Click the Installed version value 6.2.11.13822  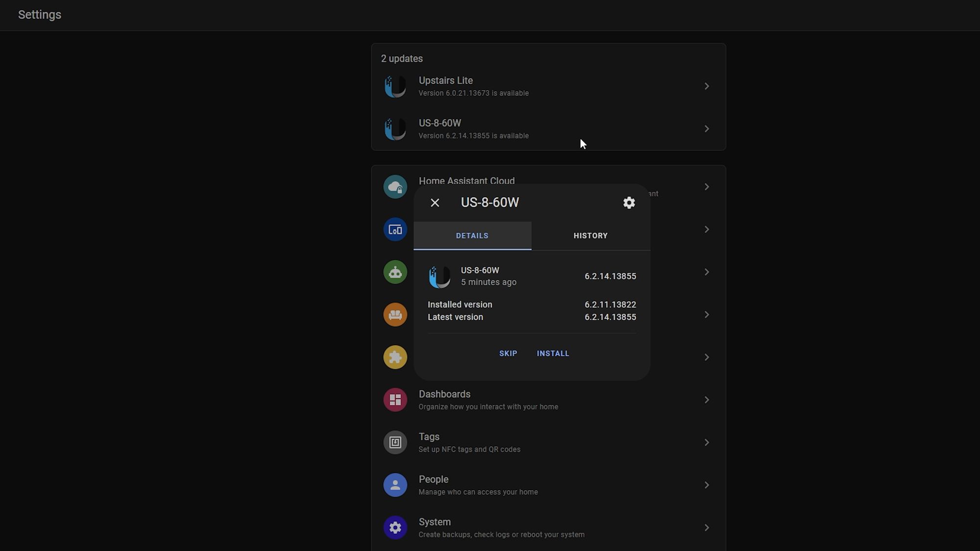(x=610, y=305)
